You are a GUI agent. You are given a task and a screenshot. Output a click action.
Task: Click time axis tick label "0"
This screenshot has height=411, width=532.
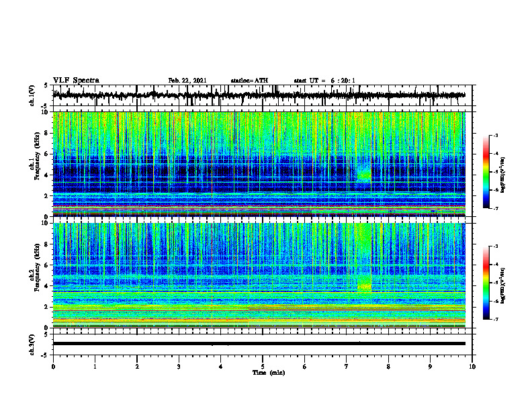[x=53, y=367]
